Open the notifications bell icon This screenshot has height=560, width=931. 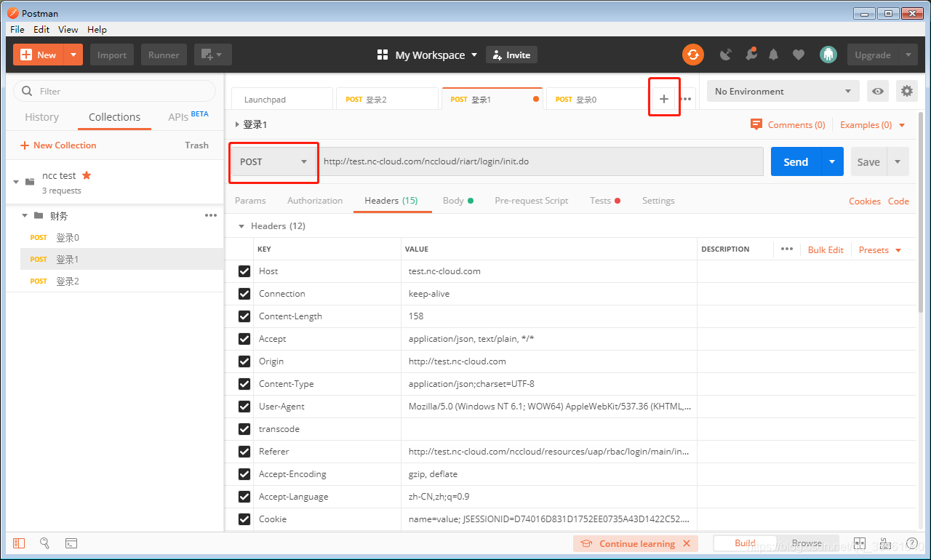(x=773, y=55)
